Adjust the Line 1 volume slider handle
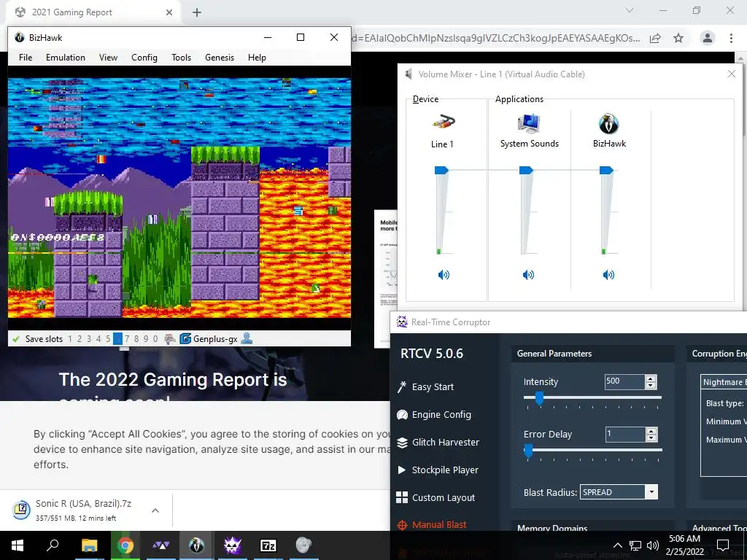Viewport: 747px width, 560px height. coord(441,170)
